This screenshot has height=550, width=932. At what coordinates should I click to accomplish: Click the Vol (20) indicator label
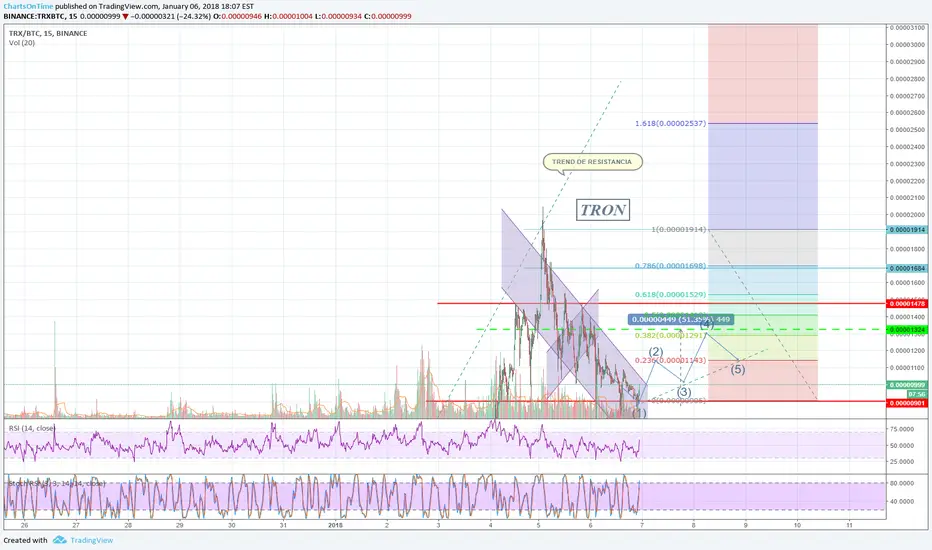click(22, 43)
